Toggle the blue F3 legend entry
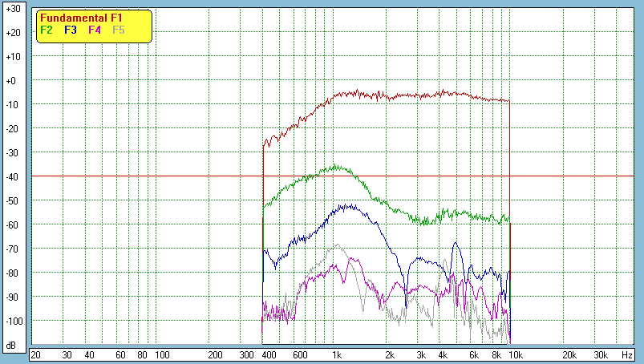 [x=71, y=30]
